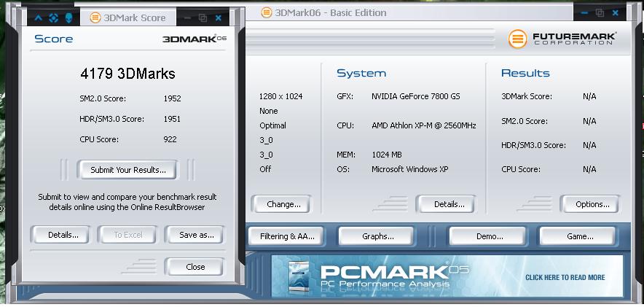Click 'AMD Athlon XP-M @ 2560MHz' text
The image size is (644, 307).
(424, 125)
